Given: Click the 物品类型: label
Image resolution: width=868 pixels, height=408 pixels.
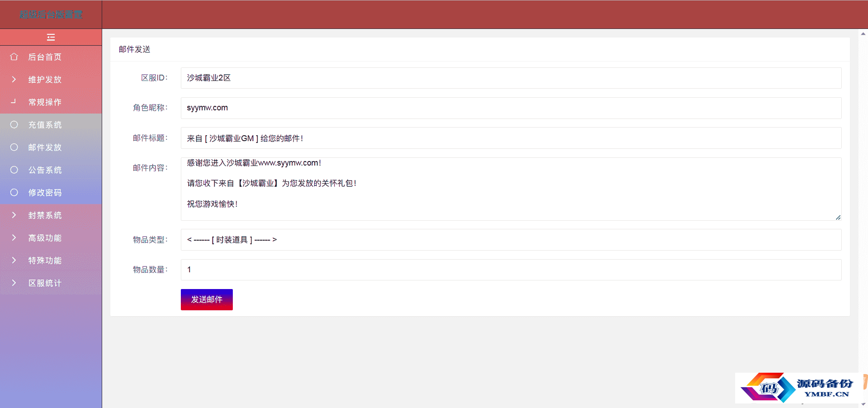Looking at the screenshot, I should 150,240.
